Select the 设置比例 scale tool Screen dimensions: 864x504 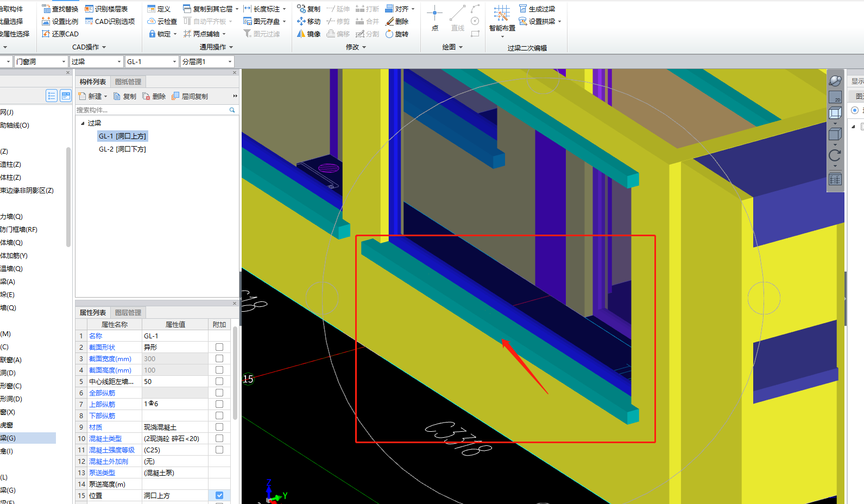pos(60,21)
